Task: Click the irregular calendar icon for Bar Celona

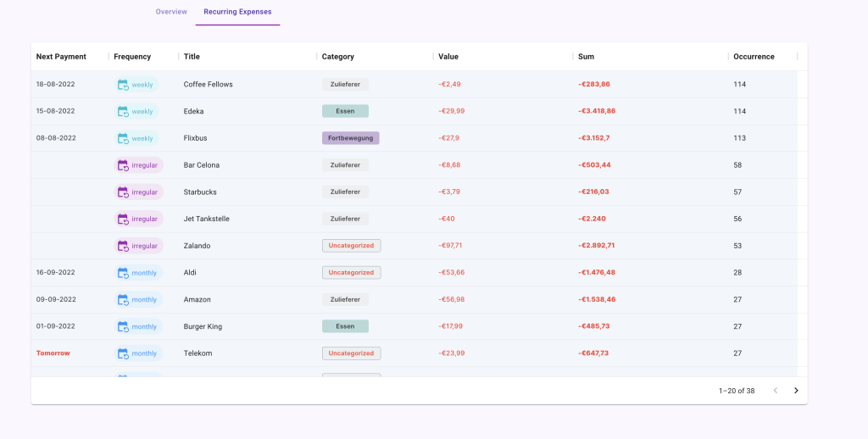Action: point(123,165)
